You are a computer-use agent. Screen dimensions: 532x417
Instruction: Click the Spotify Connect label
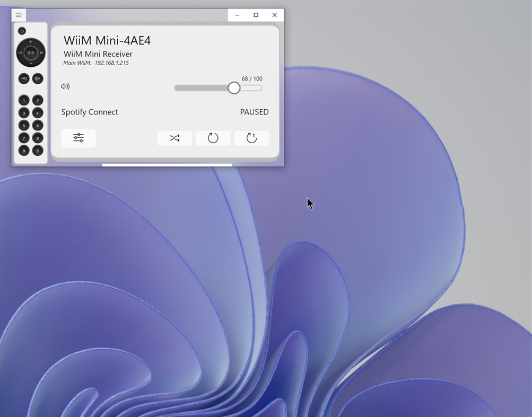[x=90, y=112]
